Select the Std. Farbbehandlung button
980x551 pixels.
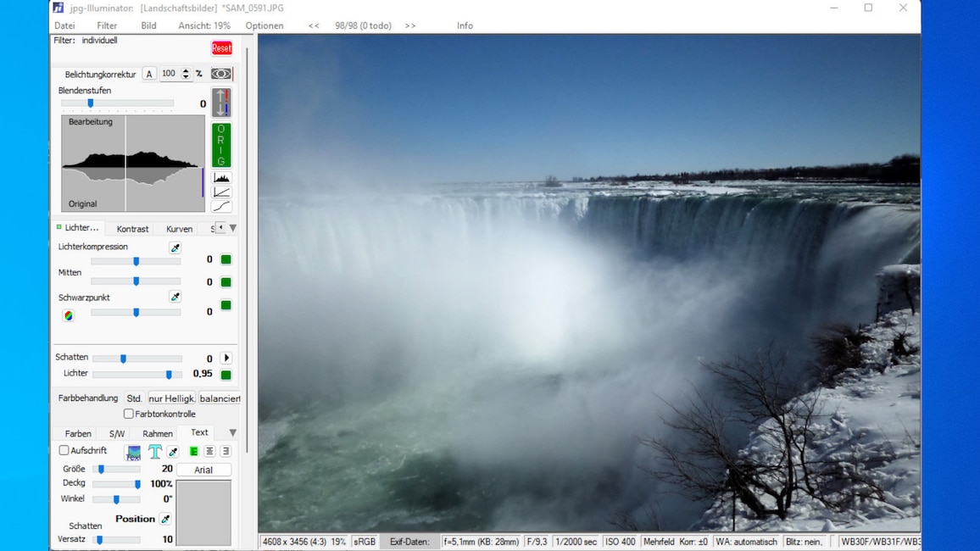134,398
